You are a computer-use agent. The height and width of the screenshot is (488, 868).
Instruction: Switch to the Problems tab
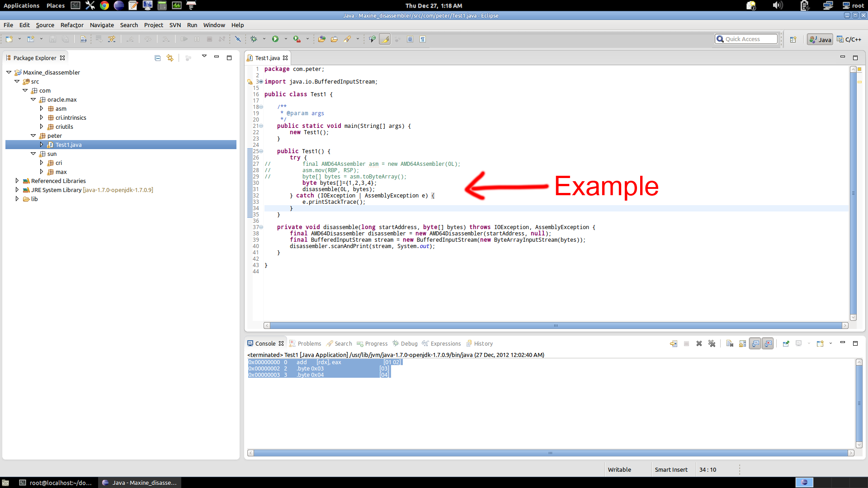(309, 343)
